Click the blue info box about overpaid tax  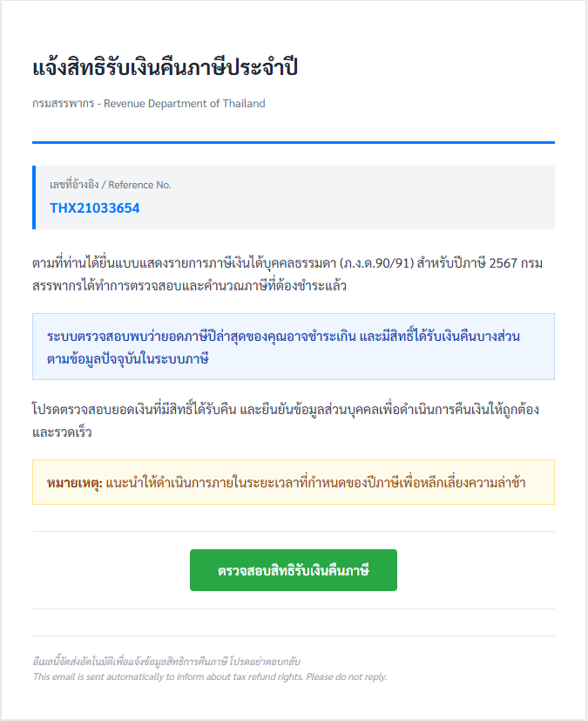click(294, 346)
